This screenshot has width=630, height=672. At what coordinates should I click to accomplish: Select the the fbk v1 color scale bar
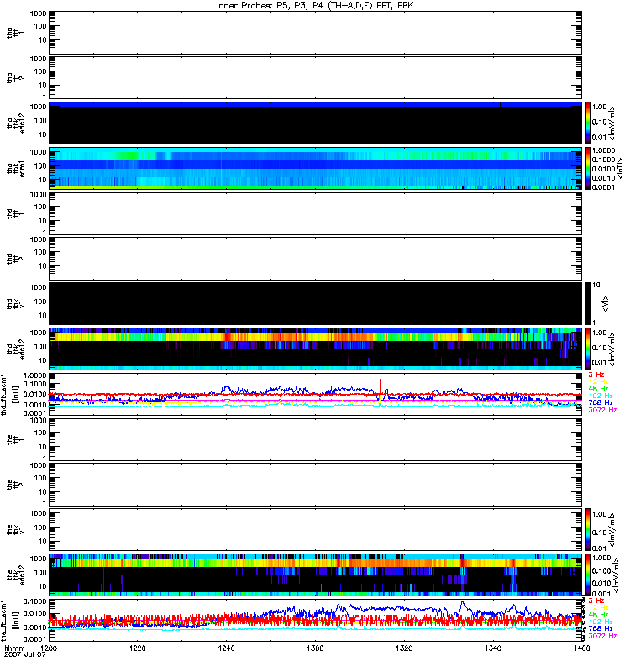point(589,530)
